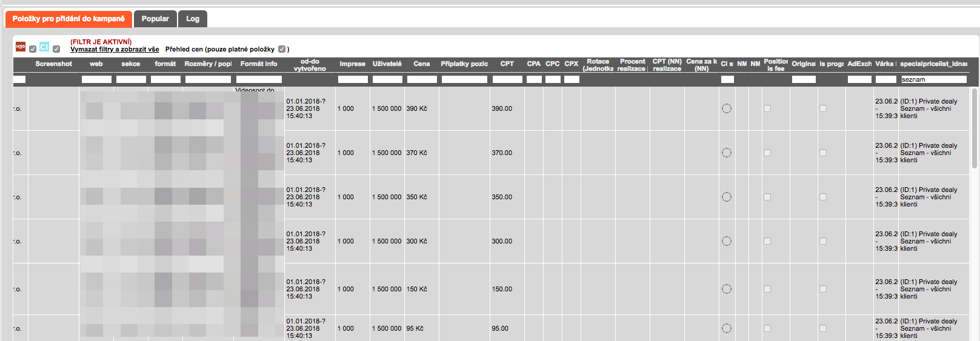
Task: Enable Is progr checkbox in 350 Kč row
Action: pyautogui.click(x=823, y=197)
